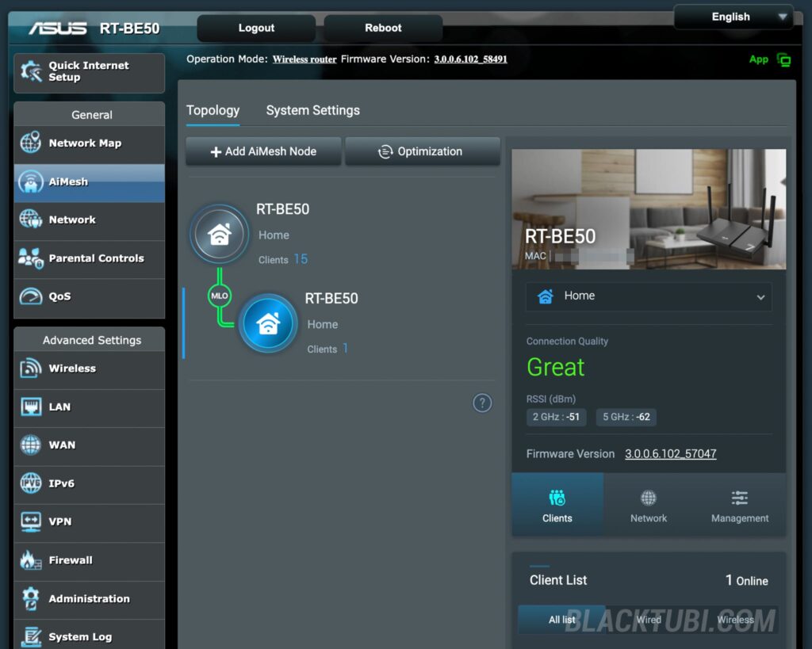Image resolution: width=812 pixels, height=649 pixels.
Task: Expand the English language dropdown
Action: coord(733,17)
